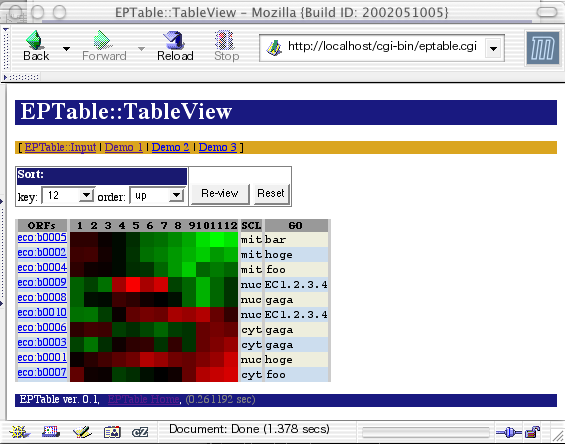Screen dimensions: 565x444
Task: Click the security padlock icon
Action: pos(532,431)
